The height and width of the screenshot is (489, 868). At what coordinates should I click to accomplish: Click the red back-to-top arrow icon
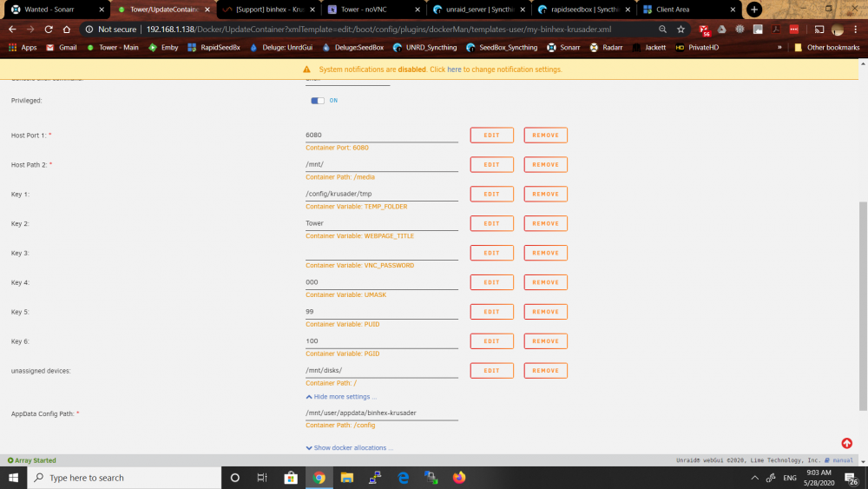pos(846,443)
